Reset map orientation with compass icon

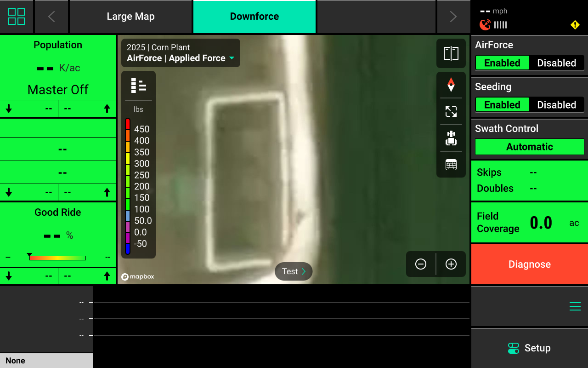pos(451,85)
